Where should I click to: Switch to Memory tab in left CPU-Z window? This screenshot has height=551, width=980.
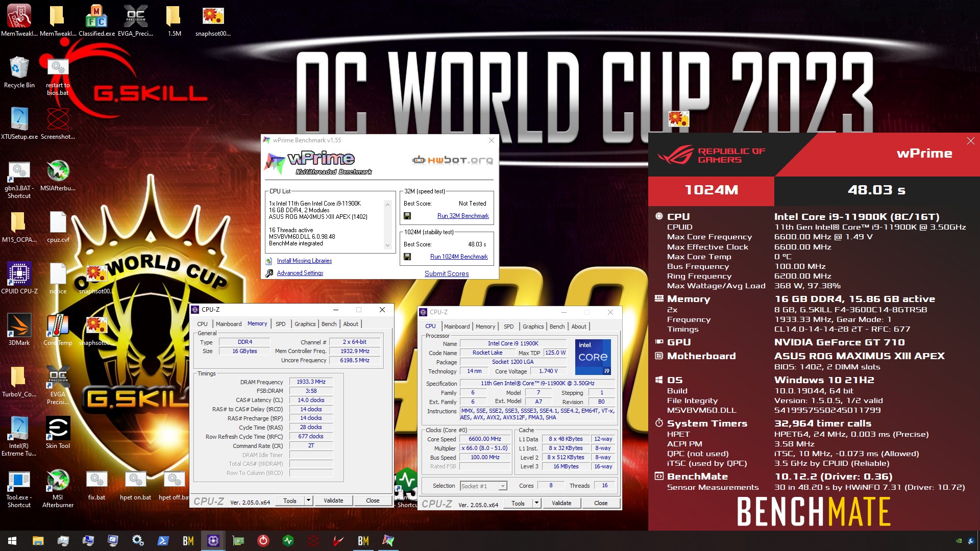point(257,324)
